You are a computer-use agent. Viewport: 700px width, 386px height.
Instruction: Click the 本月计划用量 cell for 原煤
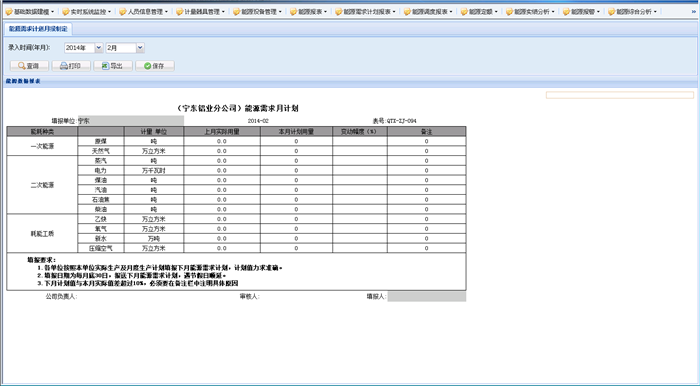click(x=296, y=141)
